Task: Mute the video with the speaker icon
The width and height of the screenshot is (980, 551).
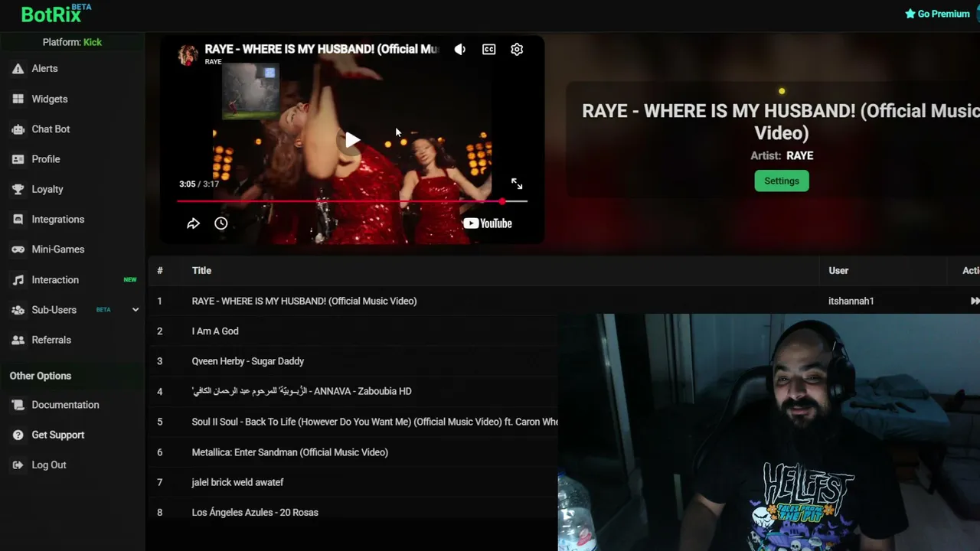Action: [459, 50]
